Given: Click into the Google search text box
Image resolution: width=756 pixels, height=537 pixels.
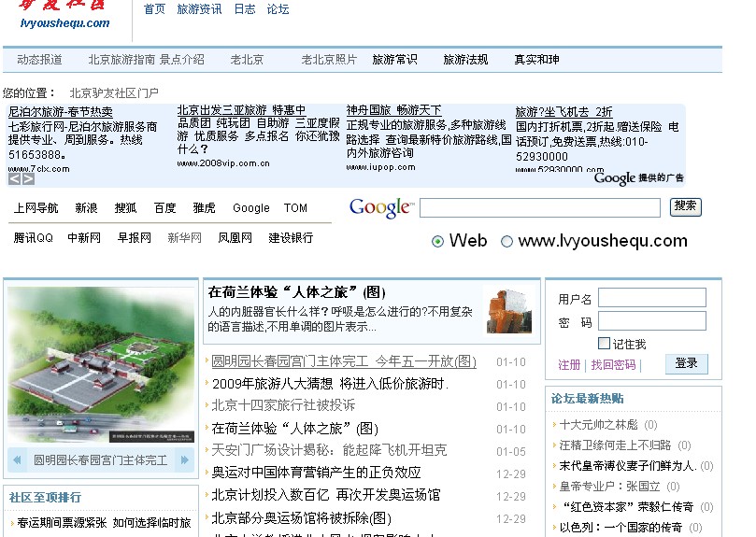Looking at the screenshot, I should (539, 207).
